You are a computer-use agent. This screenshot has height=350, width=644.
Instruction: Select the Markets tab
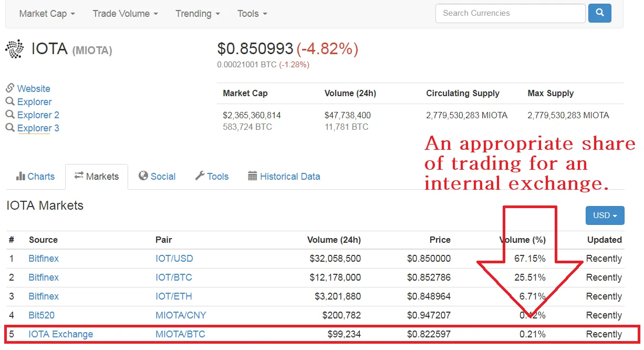tap(97, 177)
